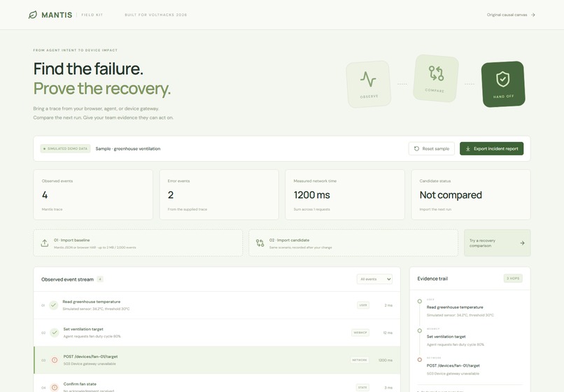Click the error icon for POST /devices/fan-01/target
The image size is (564, 392).
[x=55, y=360]
